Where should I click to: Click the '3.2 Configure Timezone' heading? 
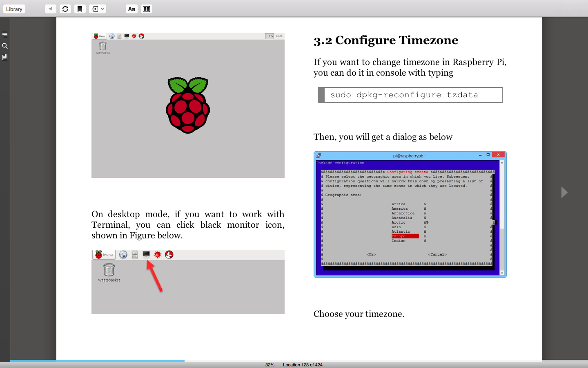[386, 40]
